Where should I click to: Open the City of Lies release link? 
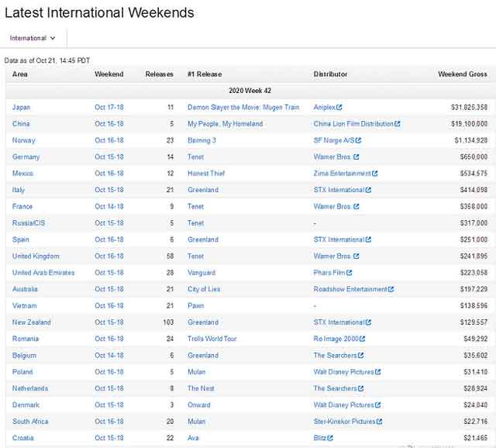pos(204,289)
